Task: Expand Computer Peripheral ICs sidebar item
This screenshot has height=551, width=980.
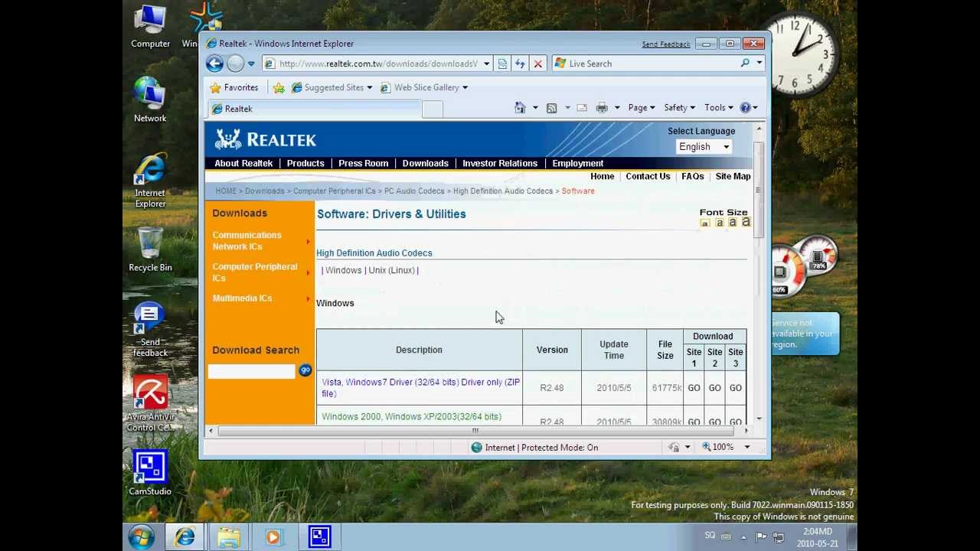Action: pos(260,272)
